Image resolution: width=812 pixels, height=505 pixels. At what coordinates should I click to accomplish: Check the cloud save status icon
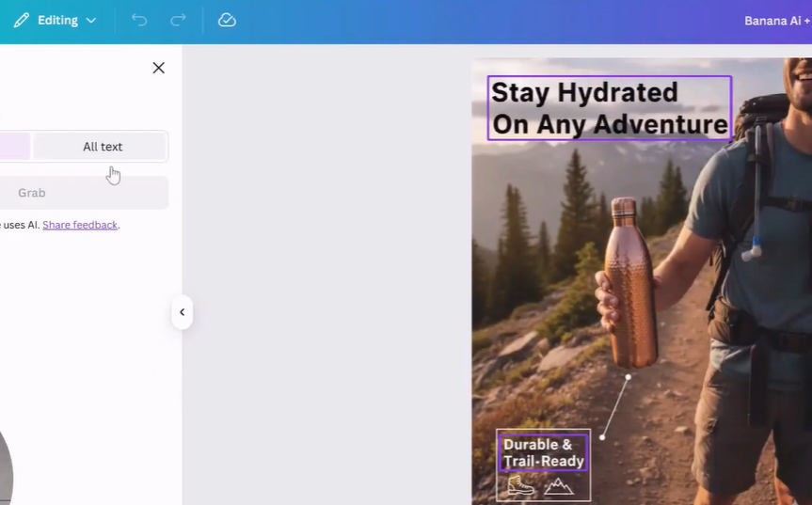[x=227, y=20]
